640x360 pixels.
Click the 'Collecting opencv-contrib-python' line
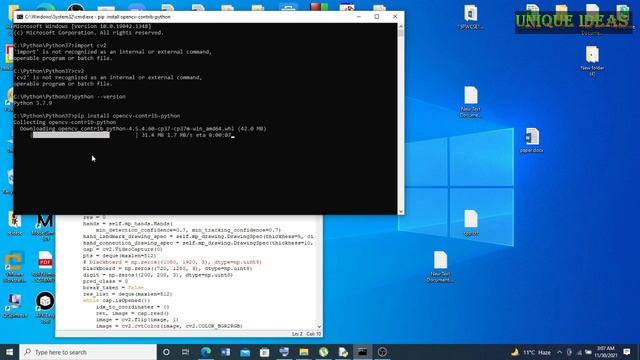point(64,122)
